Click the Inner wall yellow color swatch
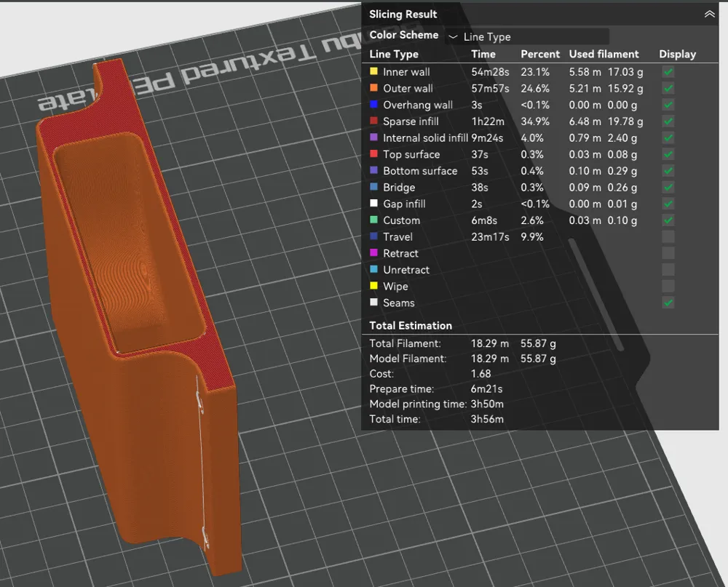The width and height of the screenshot is (728, 587). tap(373, 71)
